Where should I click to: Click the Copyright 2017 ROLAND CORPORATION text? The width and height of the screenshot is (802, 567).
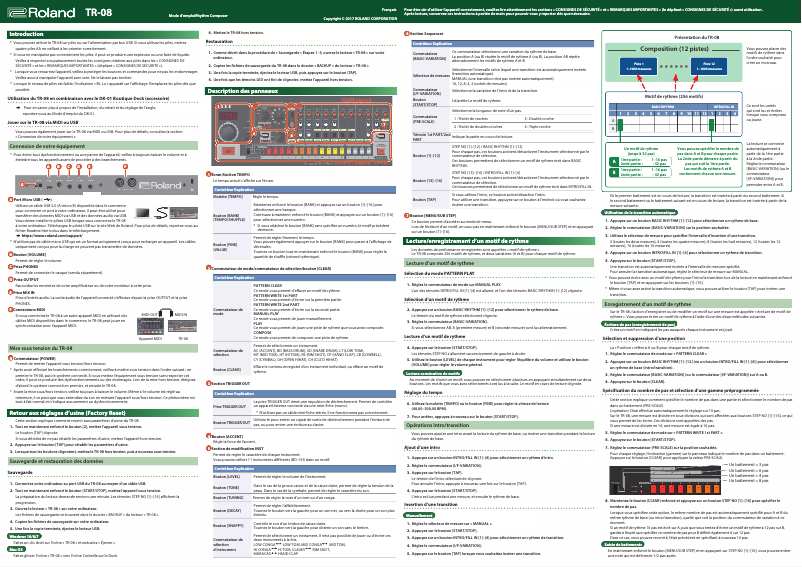(x=360, y=18)
